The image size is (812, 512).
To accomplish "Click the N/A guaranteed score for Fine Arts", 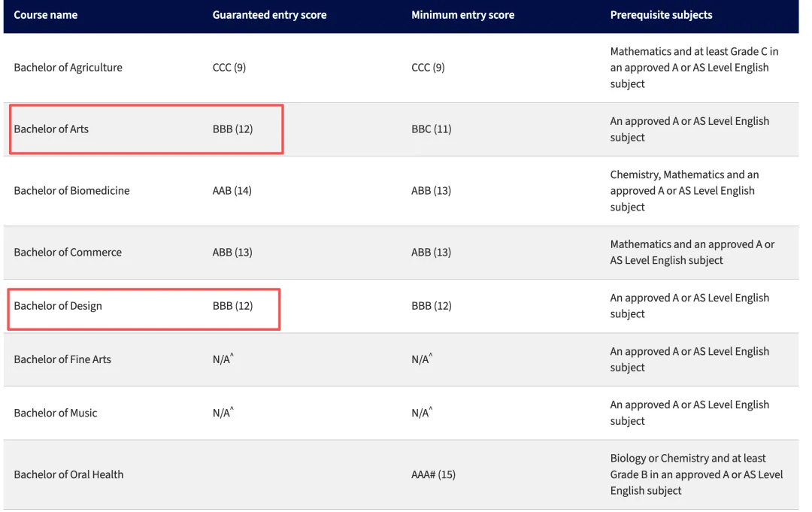I will [x=223, y=359].
